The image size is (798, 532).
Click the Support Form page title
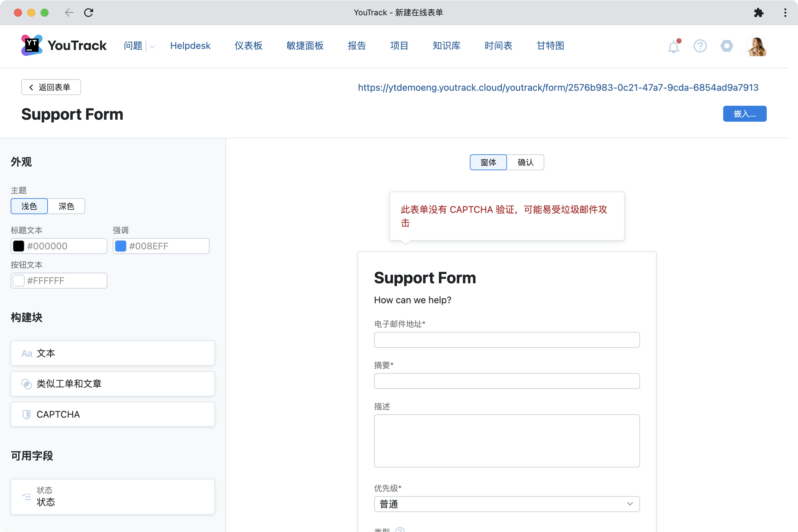pos(72,114)
